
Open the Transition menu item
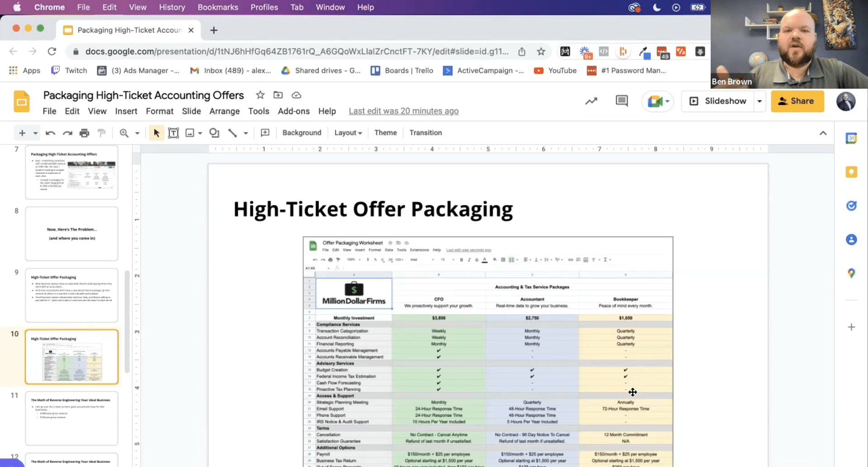pos(425,133)
